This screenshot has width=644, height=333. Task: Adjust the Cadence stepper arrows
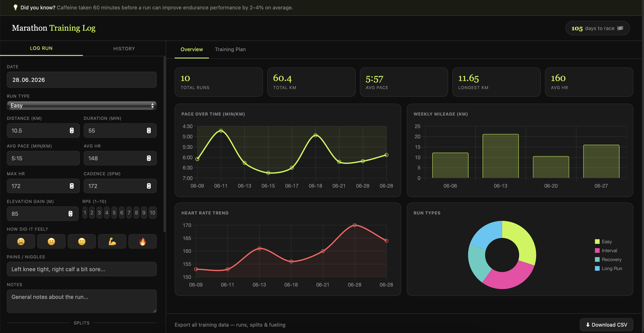(149, 186)
